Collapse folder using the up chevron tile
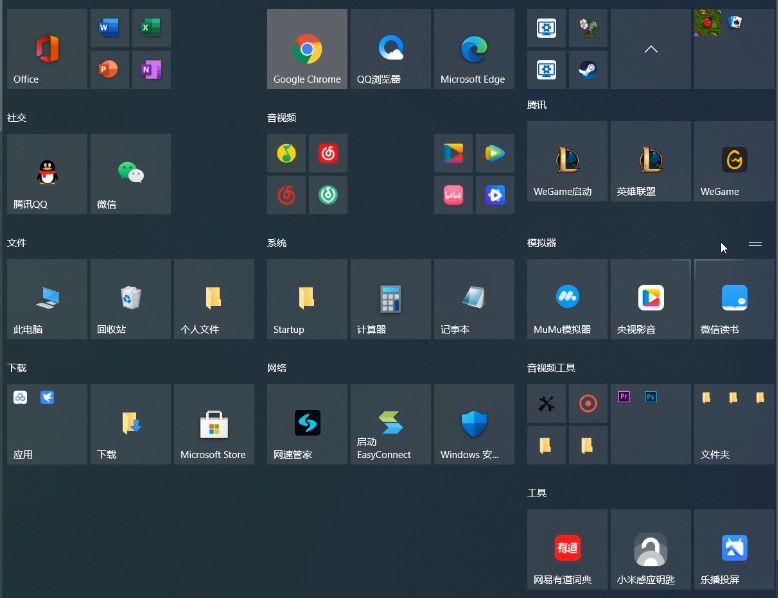Viewport: 778px width, 598px height. point(650,49)
